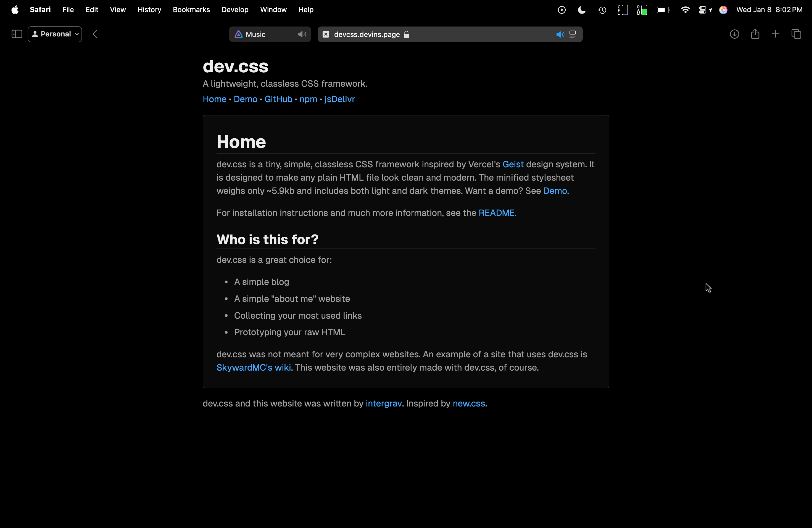Mute the devcss.devins.page tab audio

click(x=560, y=34)
